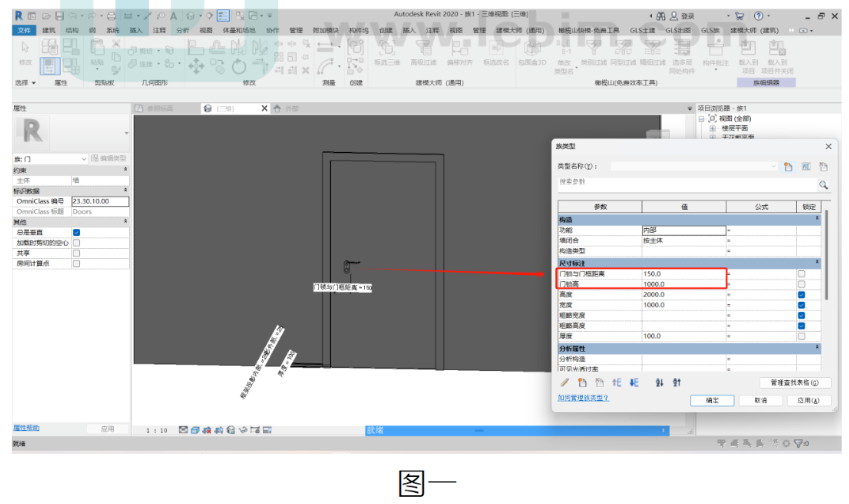Click the search parameters field in Family Types
Image resolution: width=849 pixels, height=504 pixels.
click(x=687, y=184)
